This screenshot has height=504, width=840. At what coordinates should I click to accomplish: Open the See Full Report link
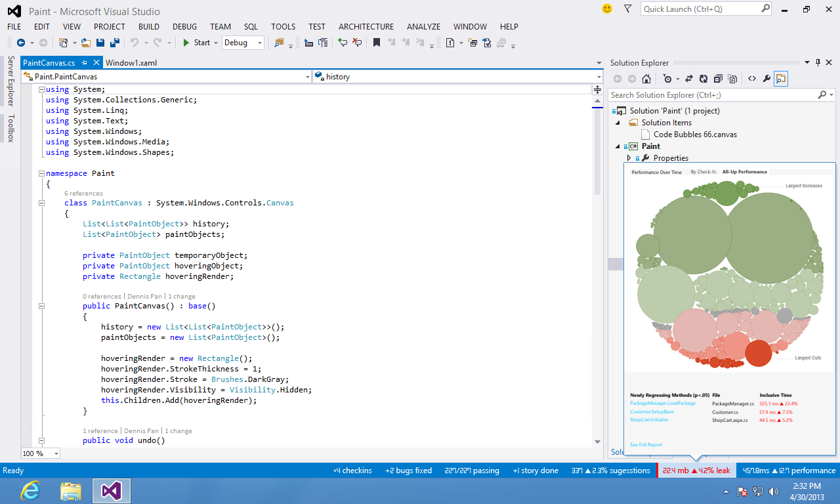coord(646,445)
